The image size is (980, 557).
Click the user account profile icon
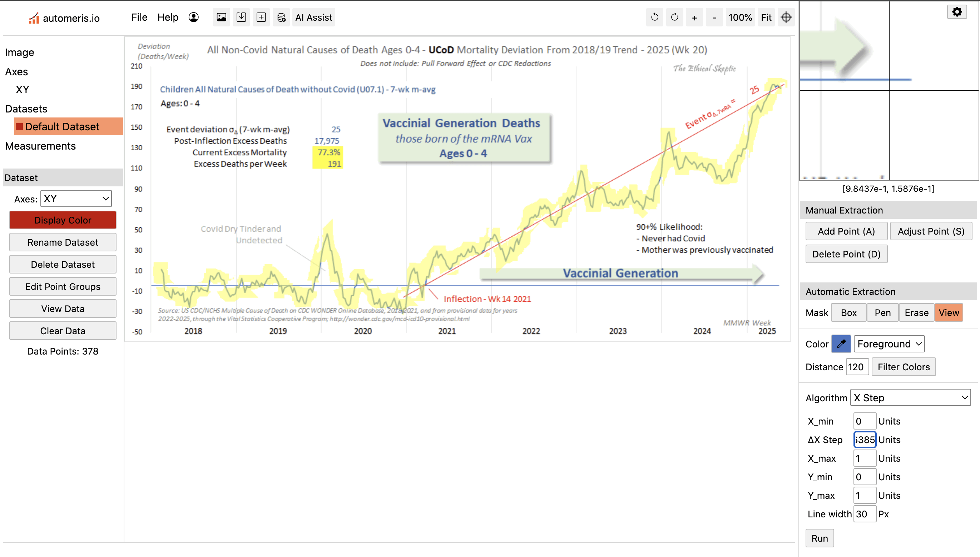194,17
